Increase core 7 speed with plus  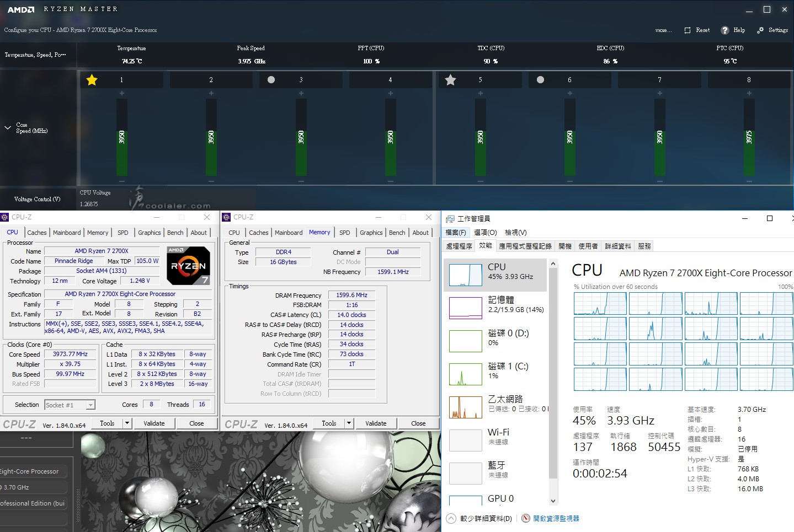pos(659,93)
